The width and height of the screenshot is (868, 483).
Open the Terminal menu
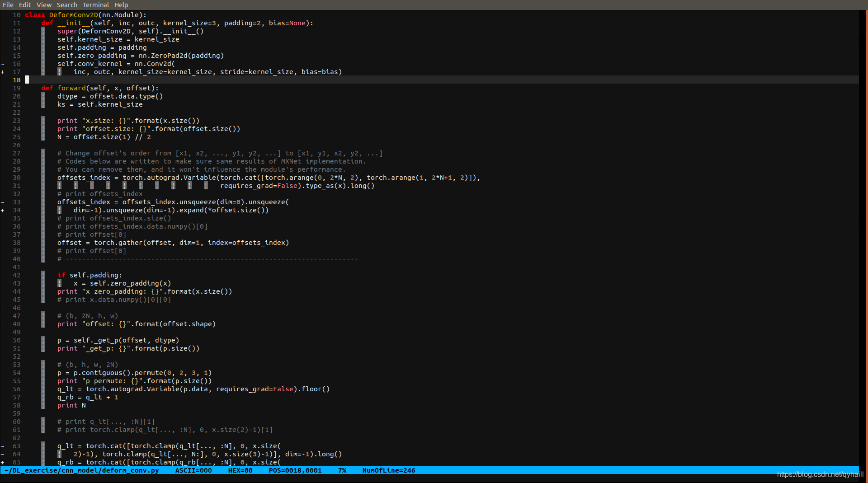tap(95, 5)
